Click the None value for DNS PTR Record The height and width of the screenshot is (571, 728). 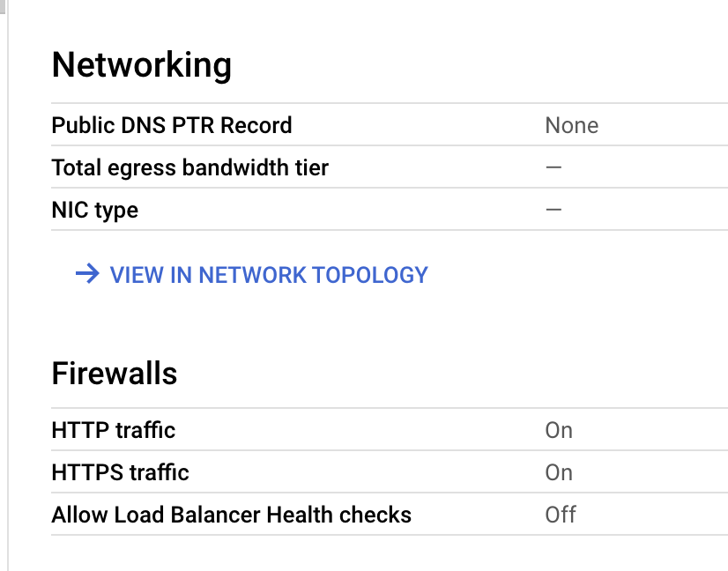(571, 125)
